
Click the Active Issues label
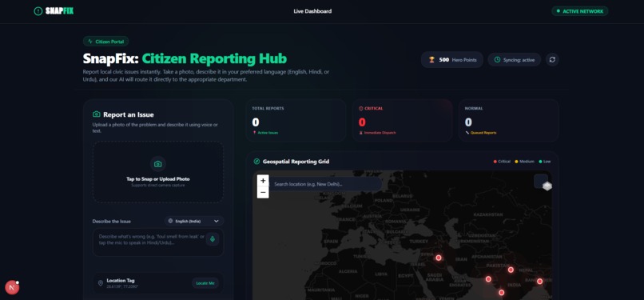point(268,133)
